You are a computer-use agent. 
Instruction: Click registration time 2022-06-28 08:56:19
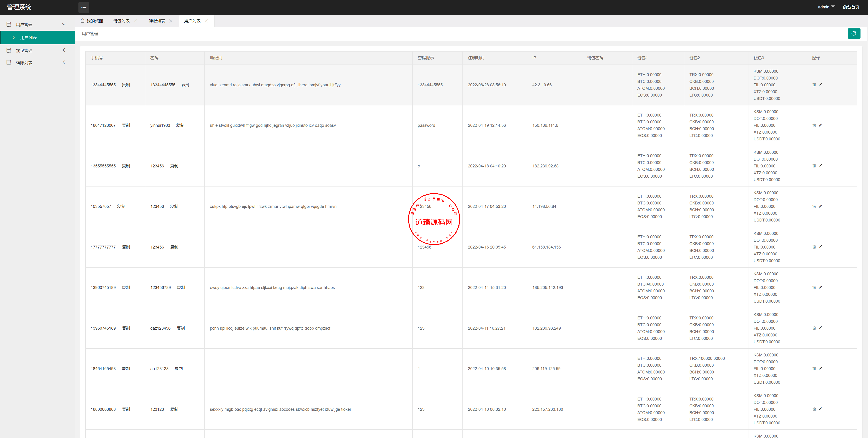pos(487,85)
